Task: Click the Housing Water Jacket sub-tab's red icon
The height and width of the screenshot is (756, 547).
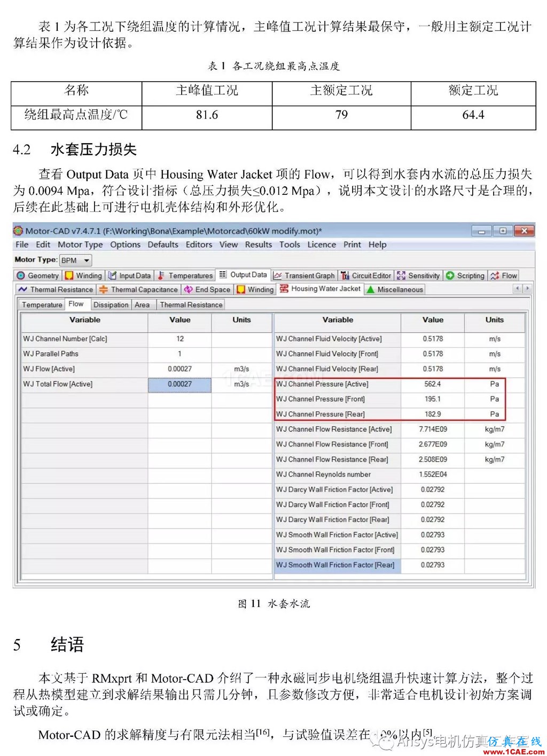Action: pos(284,288)
